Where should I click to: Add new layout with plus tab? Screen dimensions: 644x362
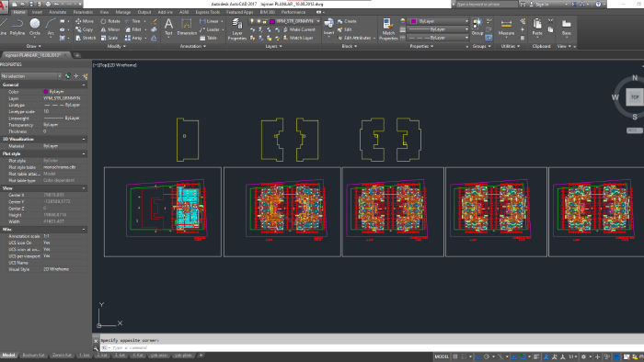click(x=201, y=355)
